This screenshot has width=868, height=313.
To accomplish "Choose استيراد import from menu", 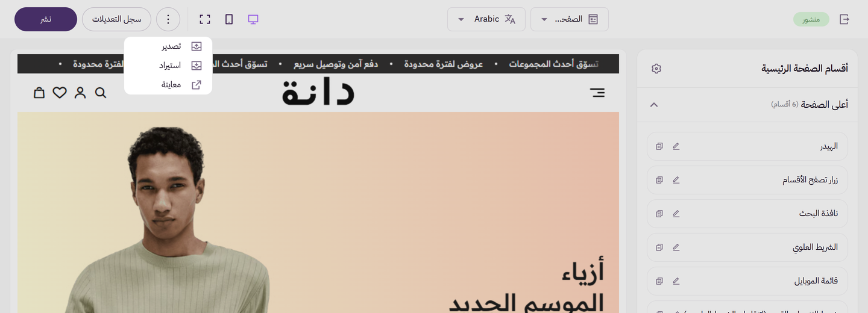I will pyautogui.click(x=168, y=66).
